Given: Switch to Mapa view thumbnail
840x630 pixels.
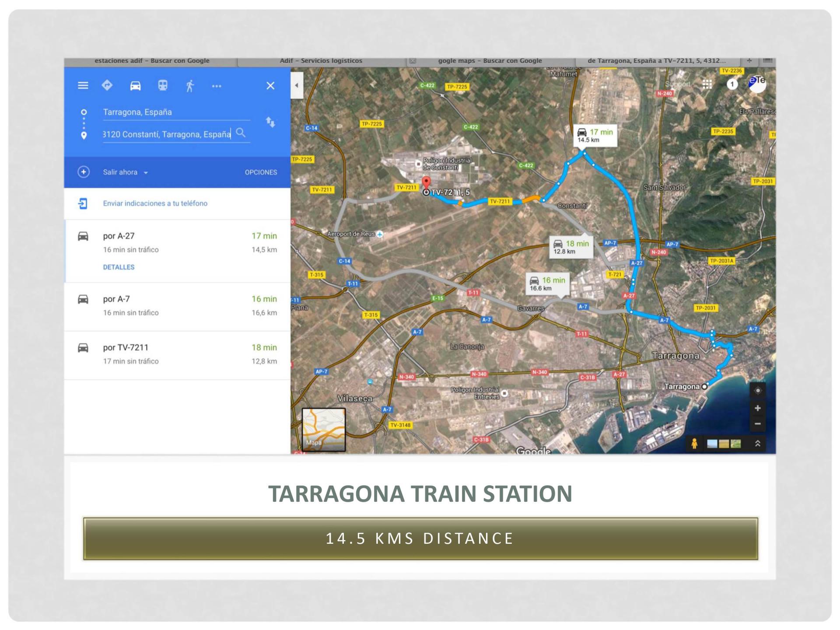Looking at the screenshot, I should (x=323, y=430).
